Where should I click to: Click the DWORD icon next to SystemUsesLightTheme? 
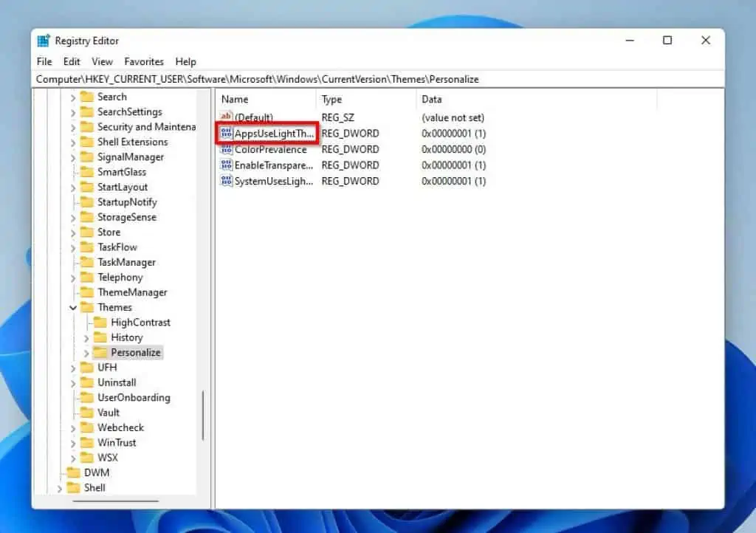(227, 181)
